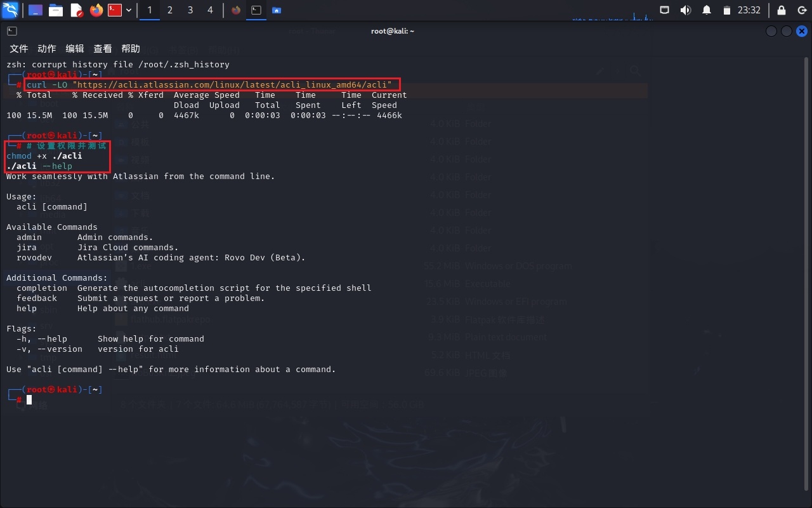812x508 pixels.
Task: Expand the terminal launcher dropdown arrow
Action: [x=129, y=10]
